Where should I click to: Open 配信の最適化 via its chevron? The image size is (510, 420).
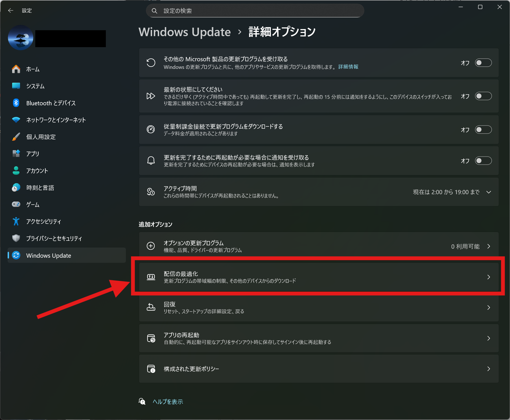click(x=489, y=277)
